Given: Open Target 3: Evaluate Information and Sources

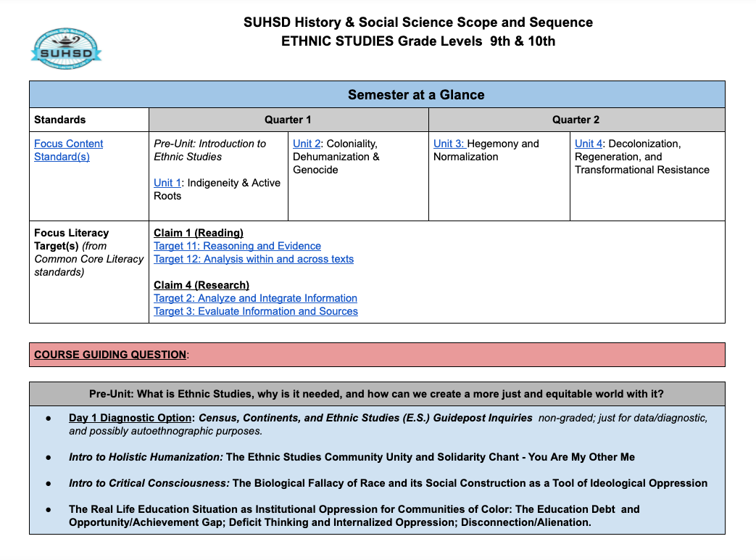Looking at the screenshot, I should click(x=256, y=311).
